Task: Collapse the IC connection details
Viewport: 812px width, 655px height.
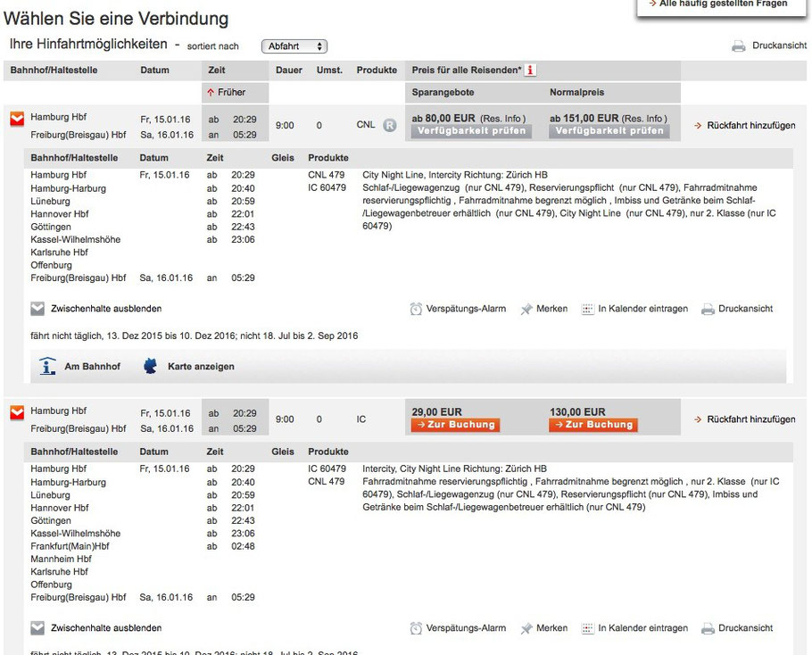Action: point(17,412)
